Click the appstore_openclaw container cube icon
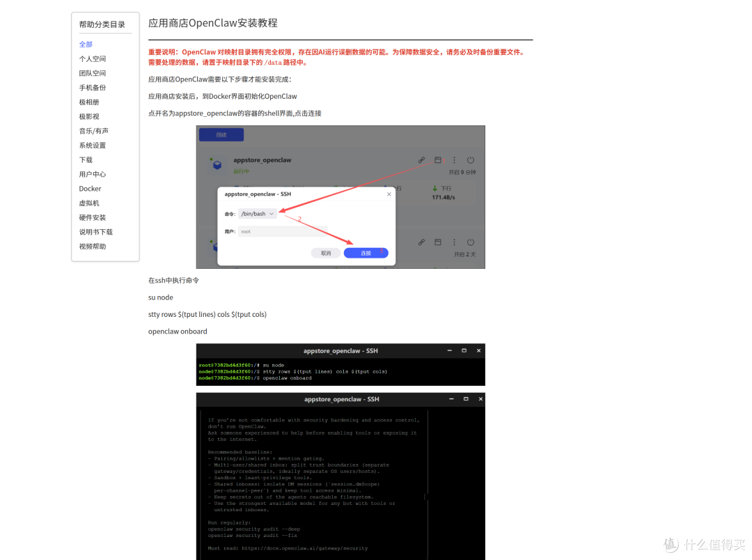752x560 pixels. (x=217, y=165)
